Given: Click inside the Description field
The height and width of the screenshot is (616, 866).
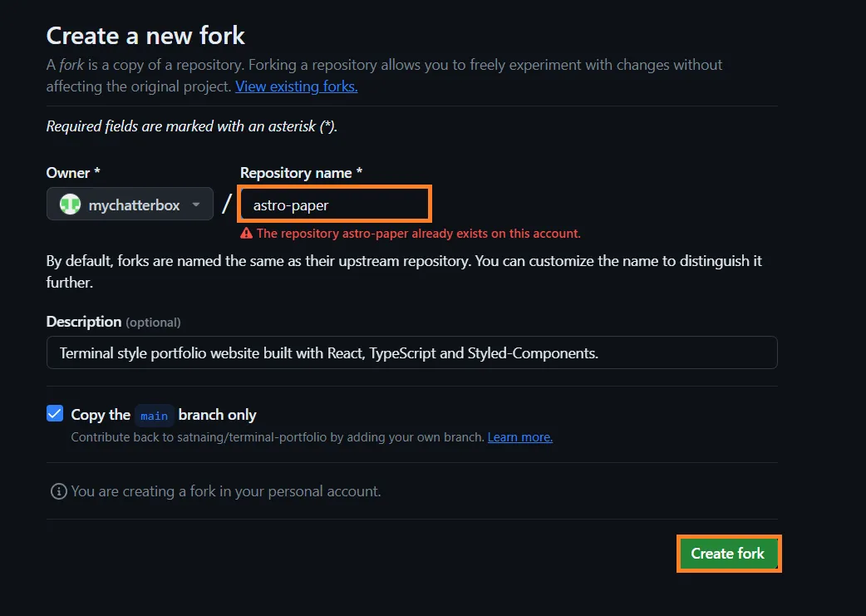Looking at the screenshot, I should click(x=411, y=352).
